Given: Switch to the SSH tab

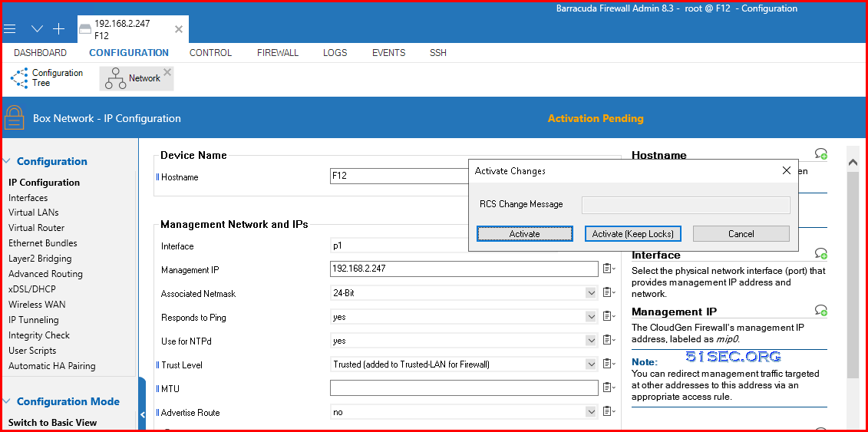Looking at the screenshot, I should pos(438,52).
